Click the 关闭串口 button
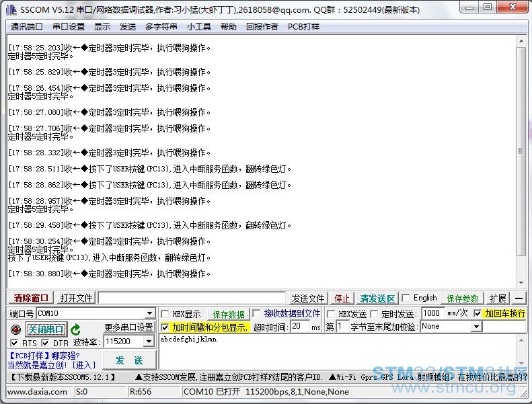 coord(46,329)
